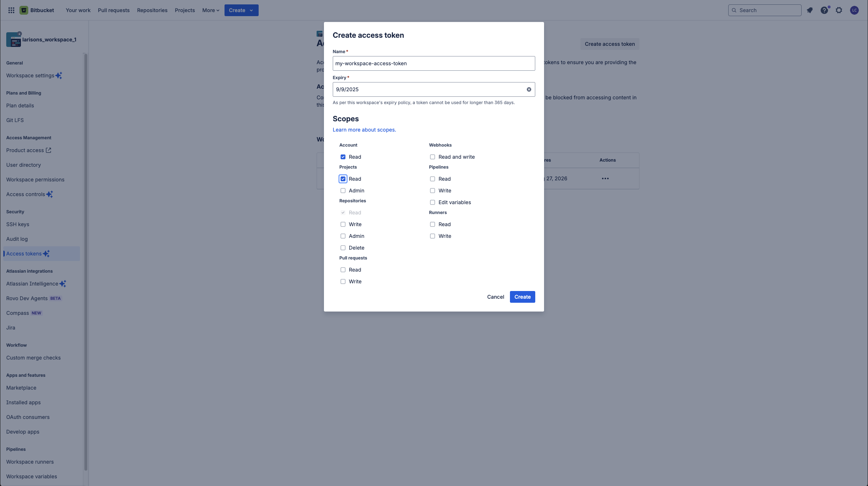Open notifications via the bell icon
This screenshot has height=486, width=868.
tap(810, 10)
